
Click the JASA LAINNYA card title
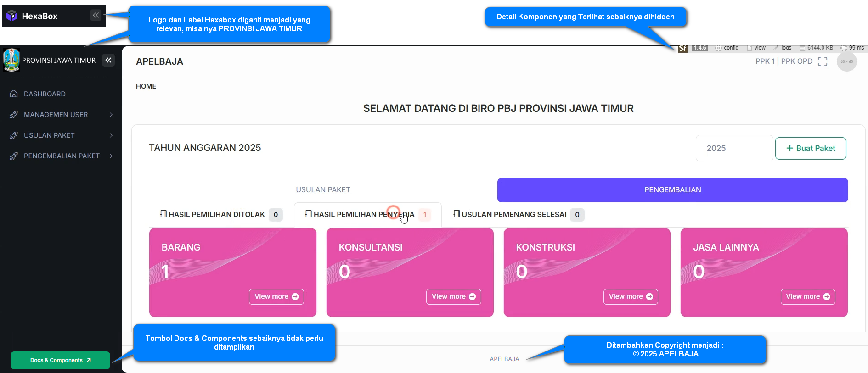click(x=726, y=247)
